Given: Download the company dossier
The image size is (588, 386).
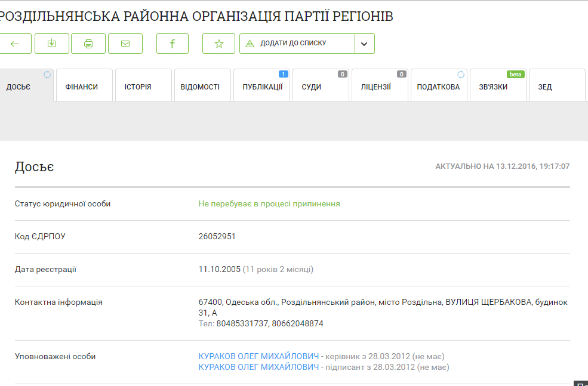Looking at the screenshot, I should [52, 44].
